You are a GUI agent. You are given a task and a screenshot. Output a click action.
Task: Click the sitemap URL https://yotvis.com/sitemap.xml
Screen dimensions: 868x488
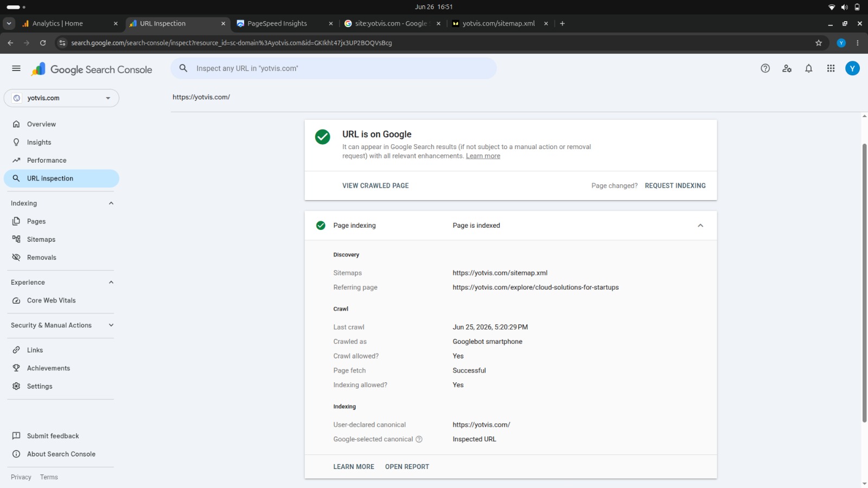500,273
